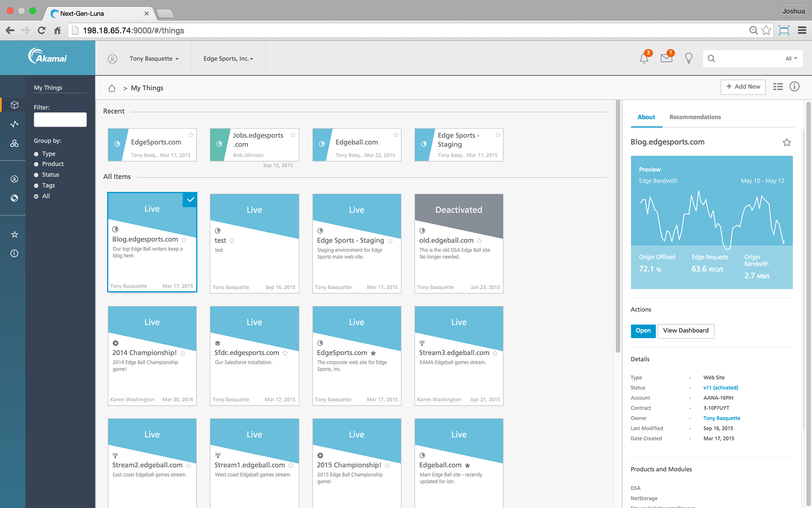Switch to list view icon
Image resolution: width=812 pixels, height=508 pixels.
point(778,87)
